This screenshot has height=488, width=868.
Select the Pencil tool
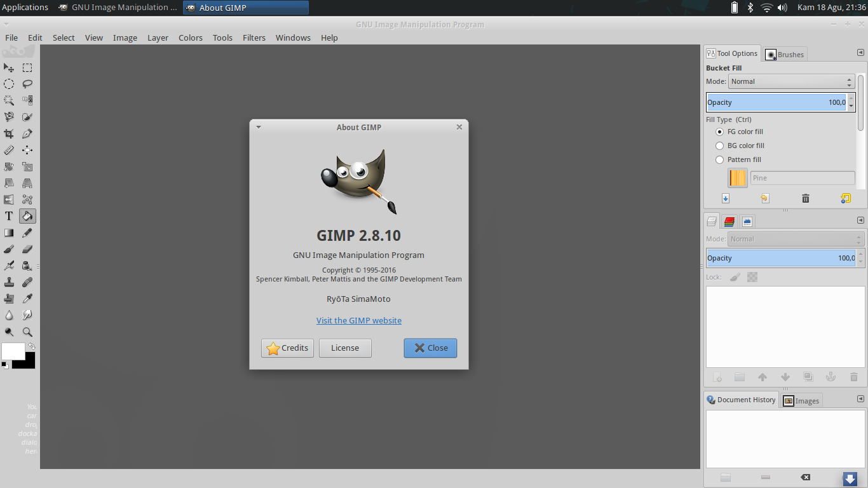click(x=27, y=233)
